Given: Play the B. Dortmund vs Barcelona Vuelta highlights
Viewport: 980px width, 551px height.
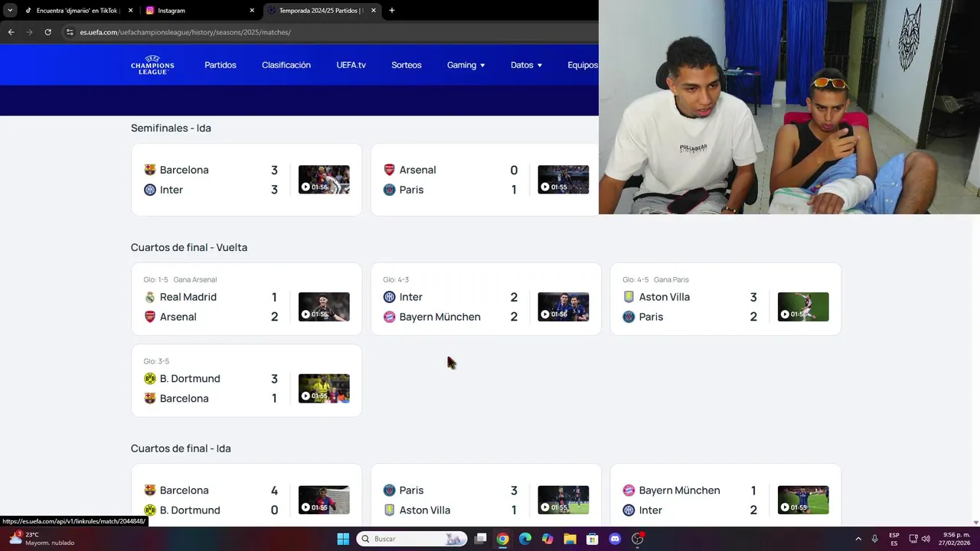Looking at the screenshot, I should click(x=324, y=388).
